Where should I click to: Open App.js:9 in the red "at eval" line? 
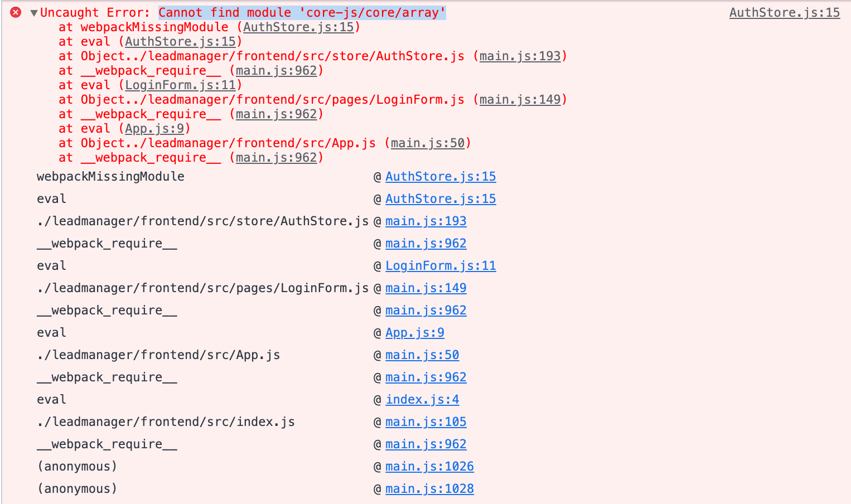tap(154, 128)
